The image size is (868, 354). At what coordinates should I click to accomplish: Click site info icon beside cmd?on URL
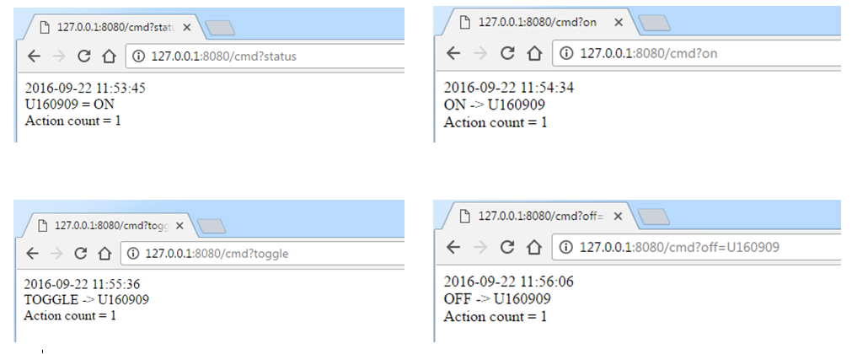tap(566, 53)
